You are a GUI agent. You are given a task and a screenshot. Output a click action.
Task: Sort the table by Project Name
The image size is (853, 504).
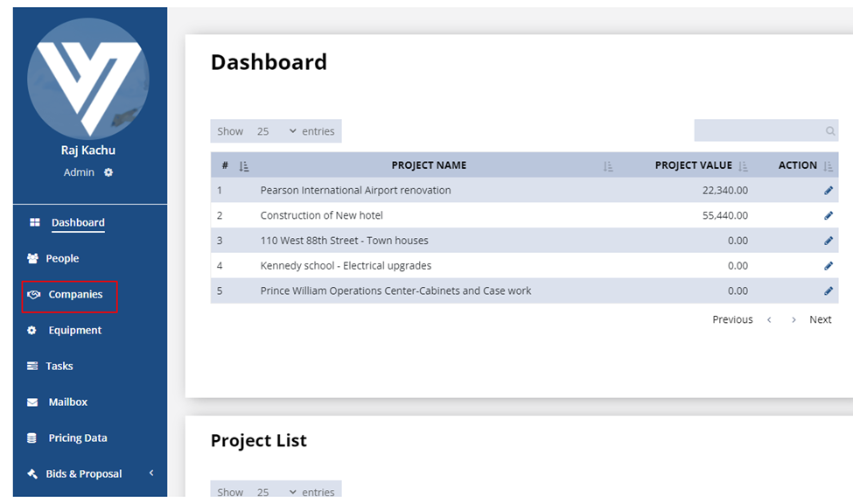tap(608, 165)
